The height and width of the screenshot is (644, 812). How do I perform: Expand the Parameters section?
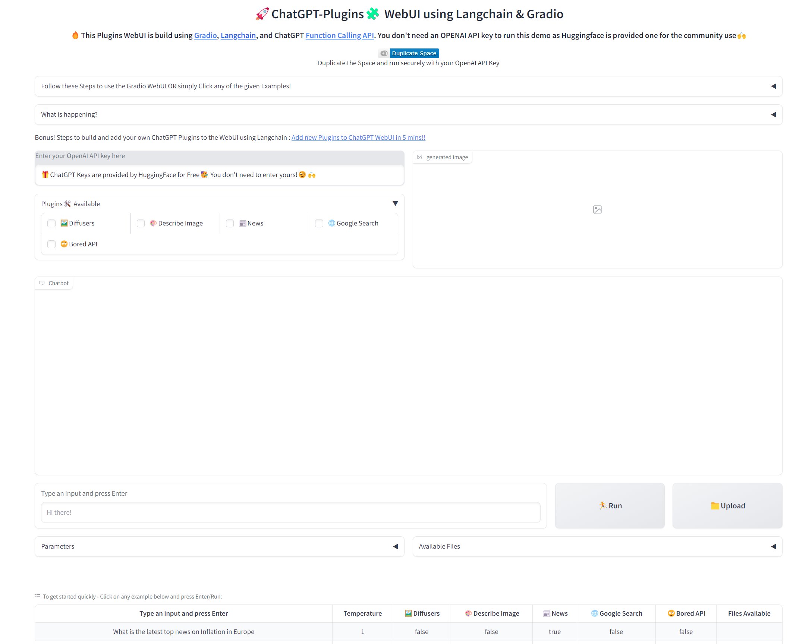pyautogui.click(x=396, y=546)
